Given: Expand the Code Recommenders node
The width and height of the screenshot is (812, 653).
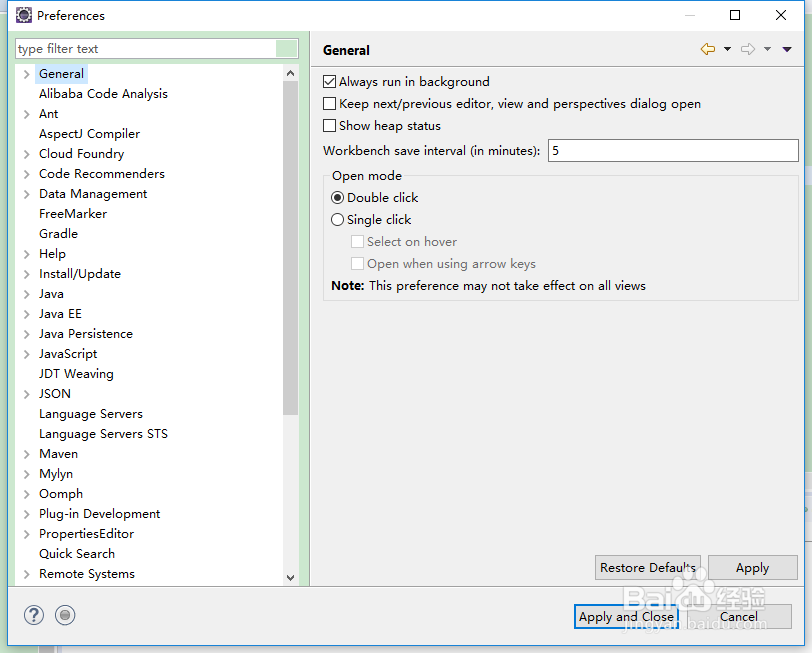Looking at the screenshot, I should click(x=26, y=174).
